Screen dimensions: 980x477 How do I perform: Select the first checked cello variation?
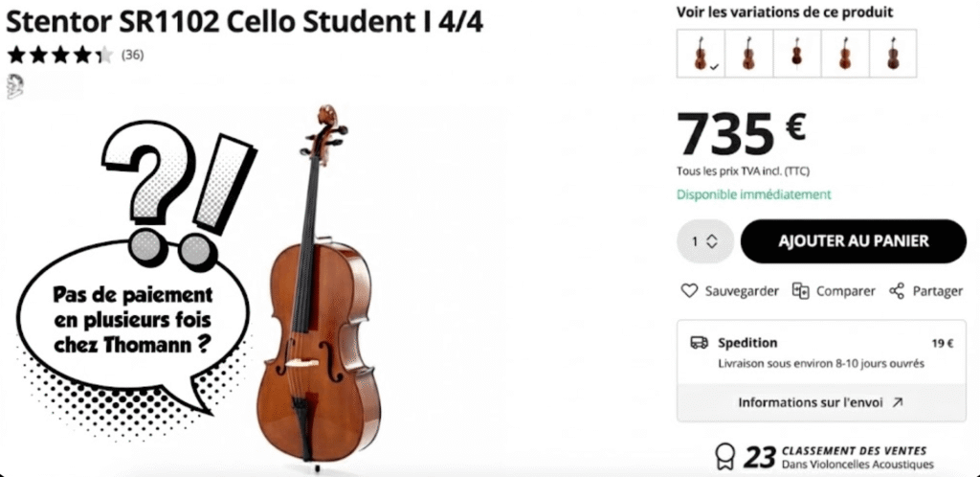pyautogui.click(x=701, y=53)
